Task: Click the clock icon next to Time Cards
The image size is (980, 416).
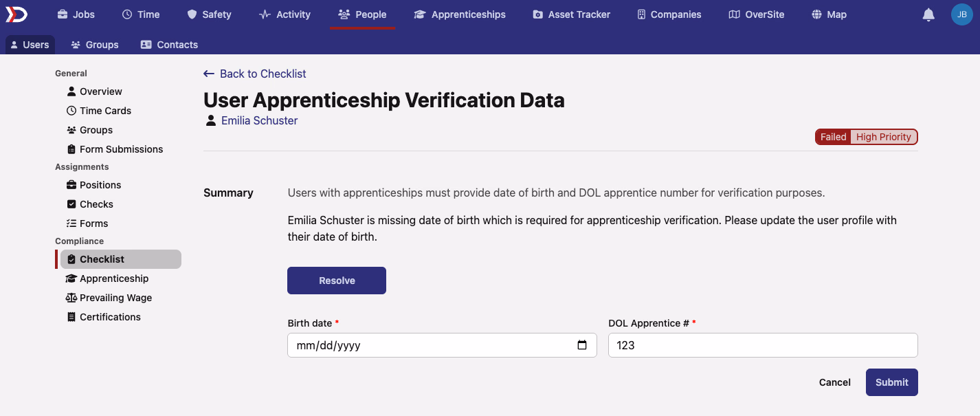Action: (71, 111)
